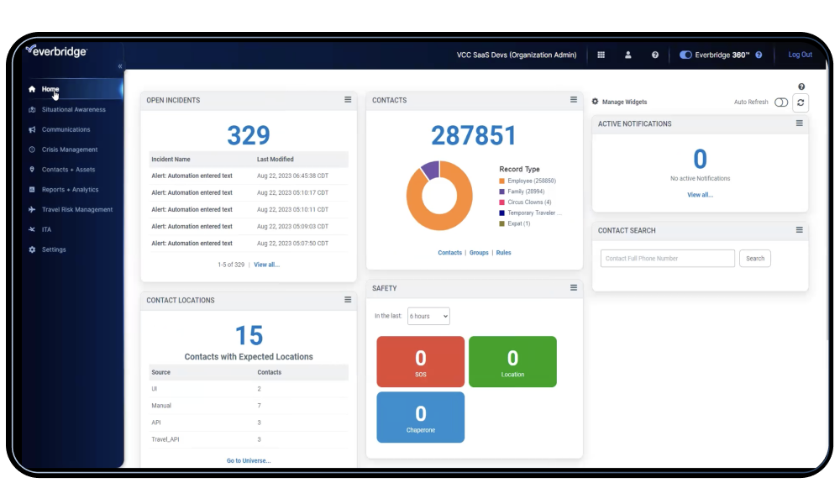Click the Contact Search phone number field
The width and height of the screenshot is (840, 504).
click(667, 258)
